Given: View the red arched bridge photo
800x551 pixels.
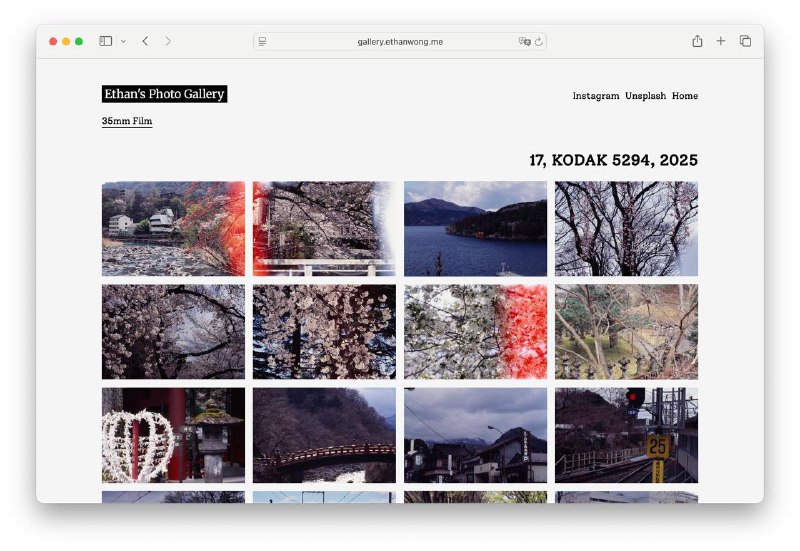Looking at the screenshot, I should [x=324, y=435].
